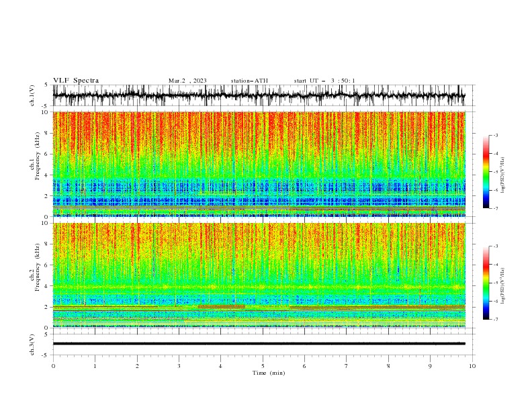The width and height of the screenshot is (532, 411).
Task: Click the ch.1 colorbar 'log(PSD)(V²/Hz)' label
Action: point(503,175)
